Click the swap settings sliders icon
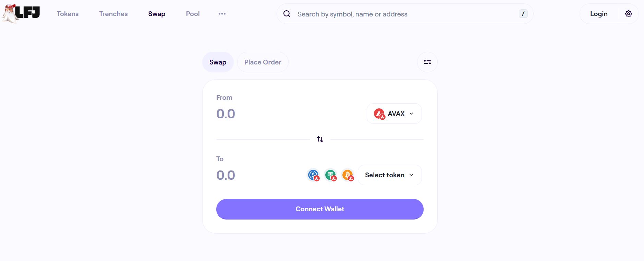Image resolution: width=644 pixels, height=261 pixels. [x=427, y=62]
